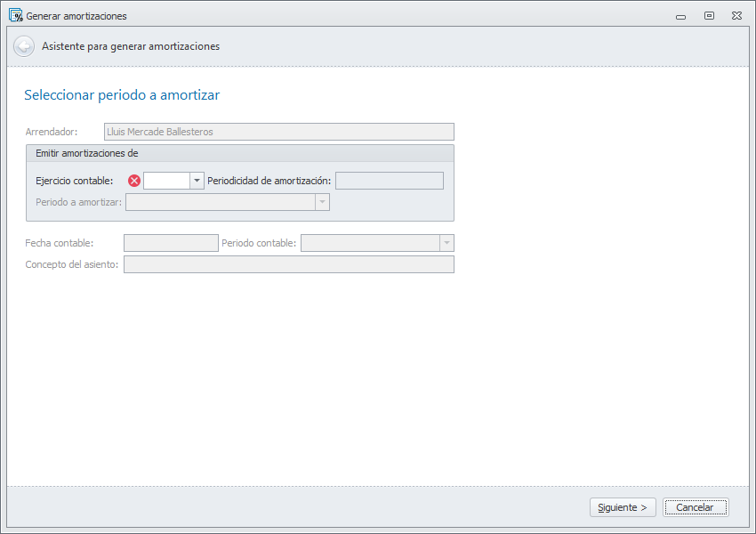
Task: Click the Arrendador field with Lluis Mercade Ballesteros
Action: point(279,132)
